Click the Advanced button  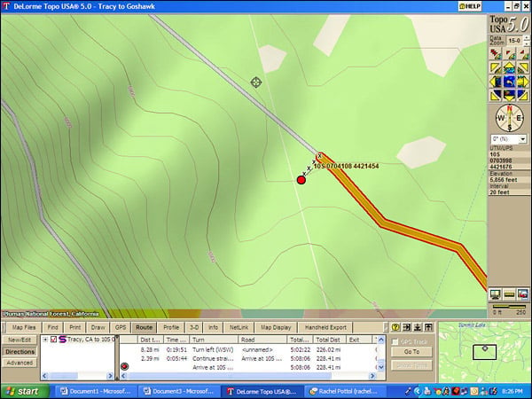(x=20, y=363)
